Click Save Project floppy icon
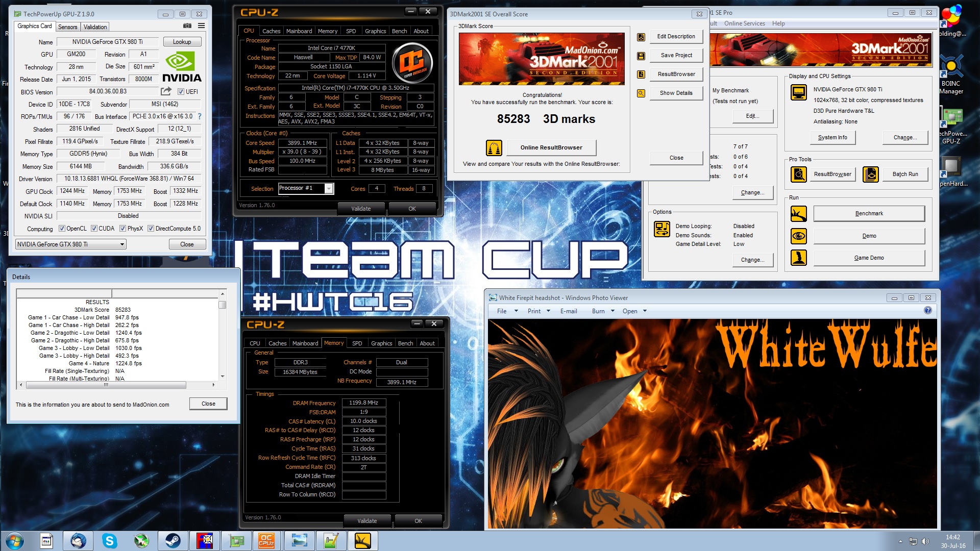980x551 pixels. tap(641, 56)
